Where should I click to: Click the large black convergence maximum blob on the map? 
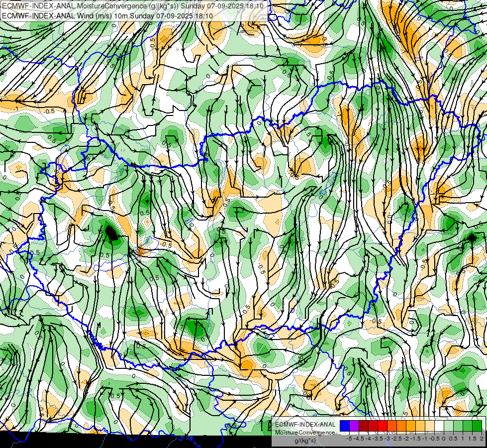coord(111,233)
